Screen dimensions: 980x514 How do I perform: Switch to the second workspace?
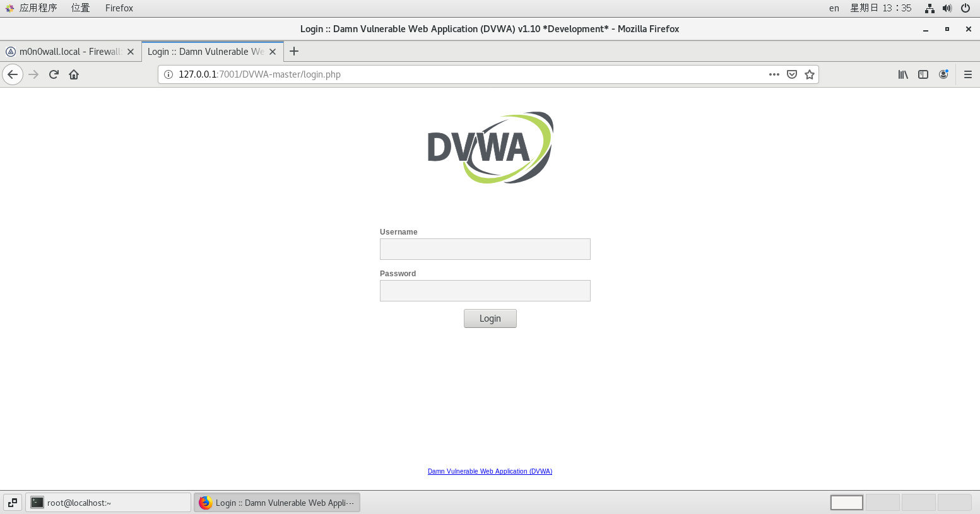click(882, 503)
